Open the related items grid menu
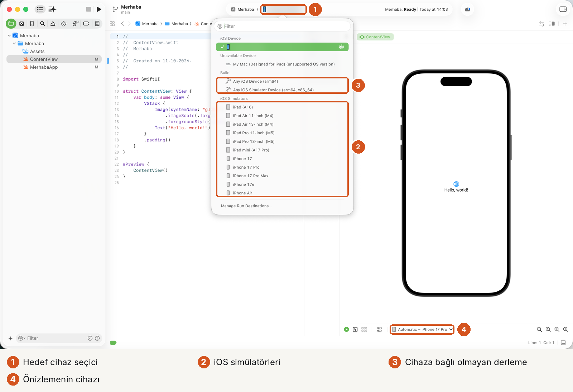 112,24
